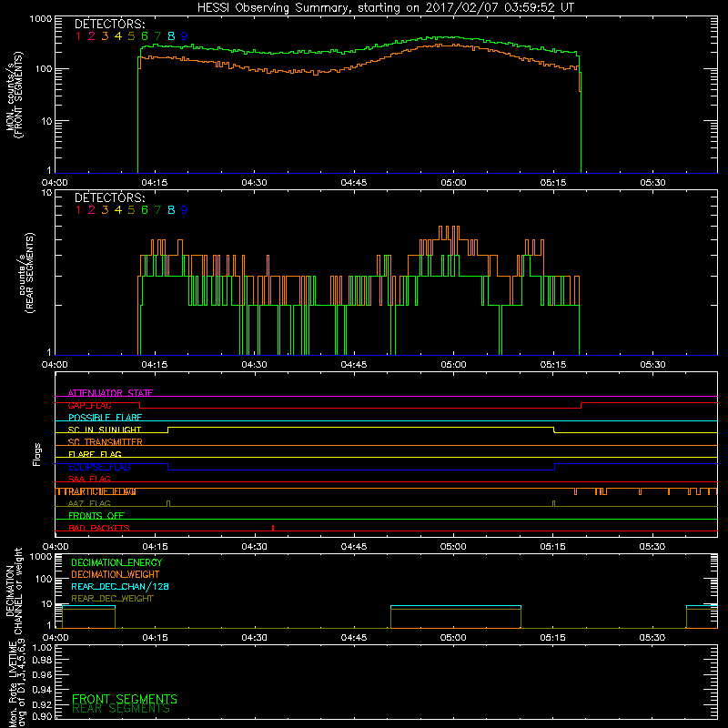This screenshot has width=728, height=728.
Task: Click the FRONTS_OFF flag label
Action: pos(96,516)
